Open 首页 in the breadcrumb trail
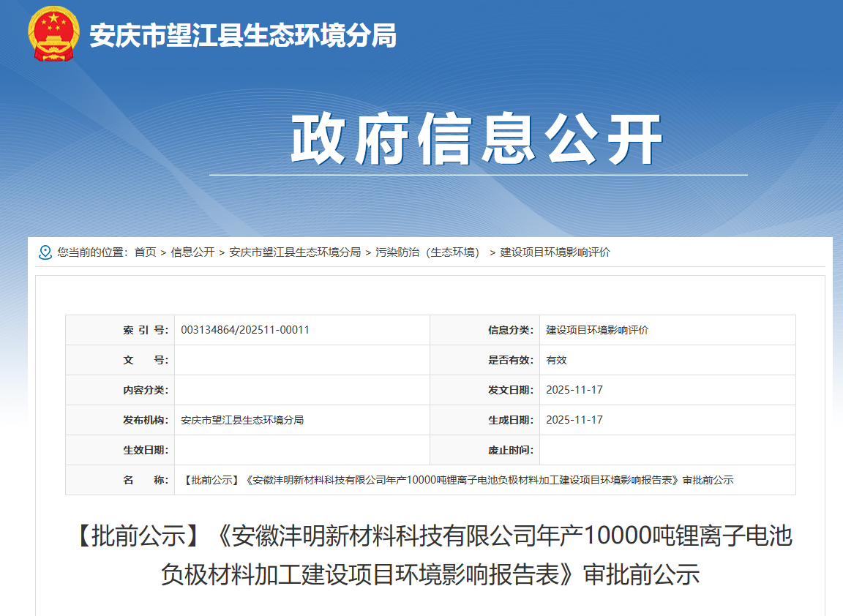This screenshot has width=843, height=616. (145, 252)
